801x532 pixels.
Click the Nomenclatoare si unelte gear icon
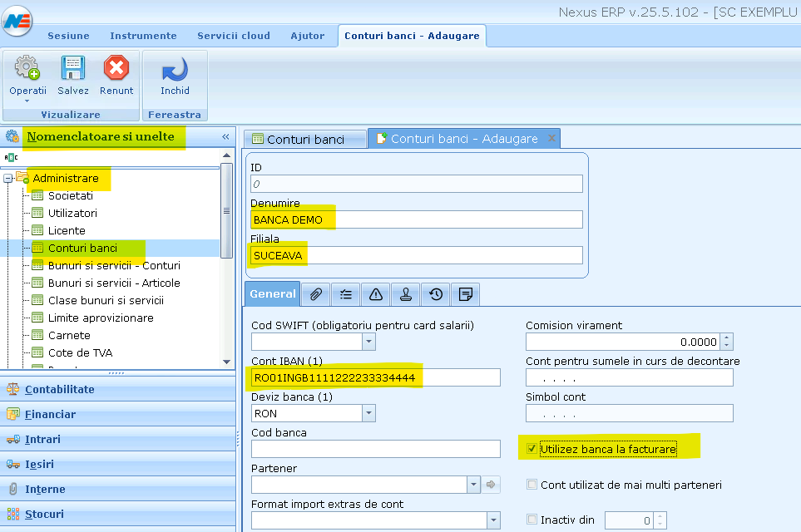pos(12,136)
